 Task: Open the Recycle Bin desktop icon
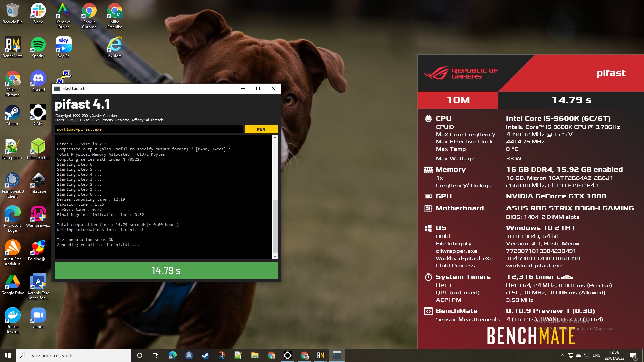point(12,14)
